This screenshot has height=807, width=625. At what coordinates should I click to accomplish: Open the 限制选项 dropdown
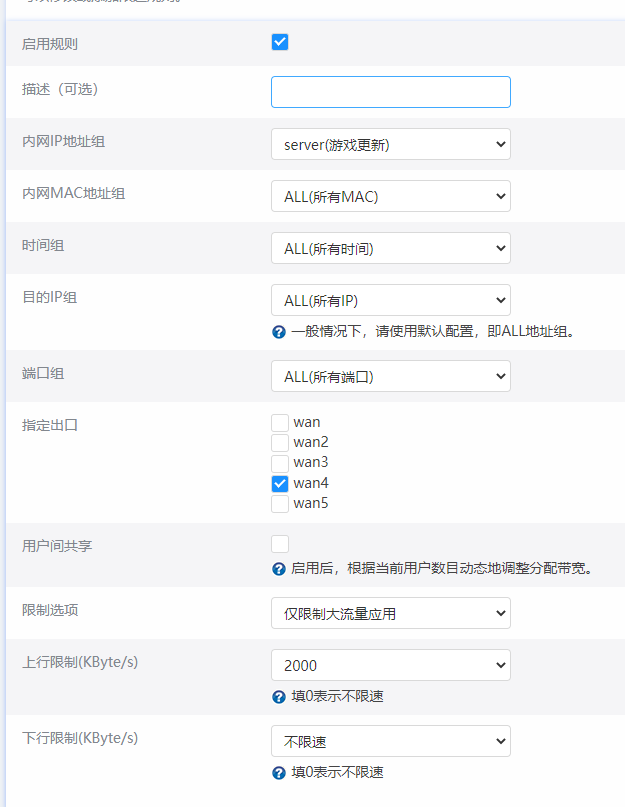coord(390,613)
